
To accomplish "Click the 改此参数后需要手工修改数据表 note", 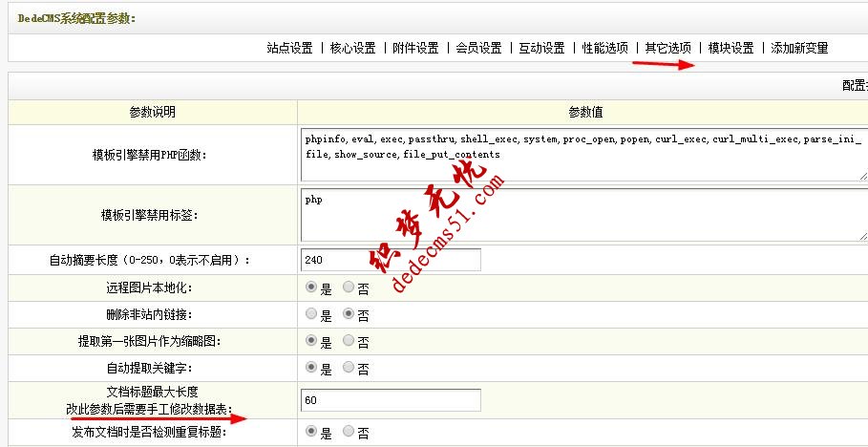I will click(149, 410).
